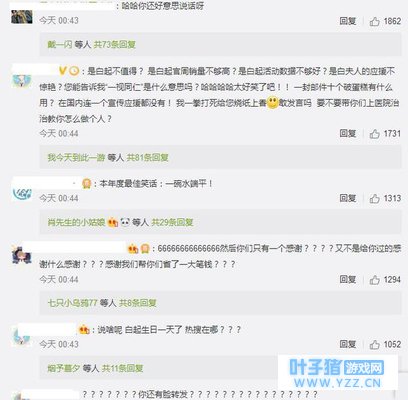Expand the 共29条回复 replies thread

pyautogui.click(x=172, y=222)
